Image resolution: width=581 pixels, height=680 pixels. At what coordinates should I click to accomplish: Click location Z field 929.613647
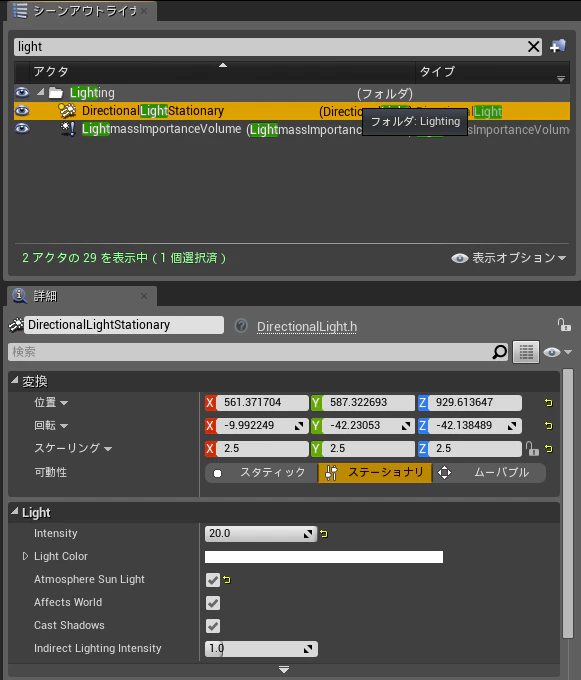pyautogui.click(x=475, y=403)
